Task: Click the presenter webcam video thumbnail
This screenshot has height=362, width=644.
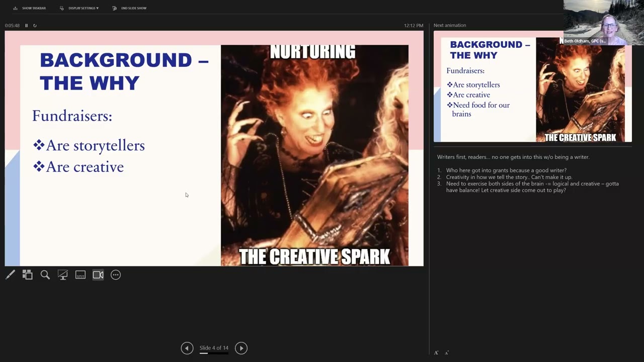Action: [604, 23]
